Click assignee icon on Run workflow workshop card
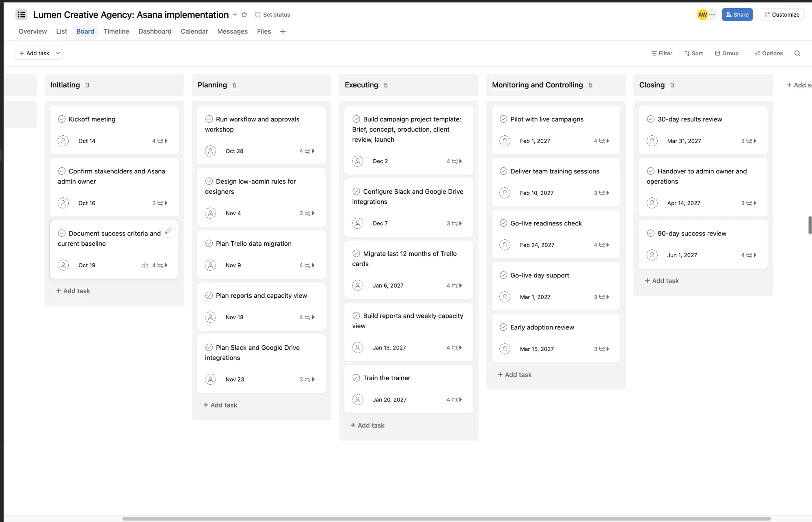 point(210,151)
